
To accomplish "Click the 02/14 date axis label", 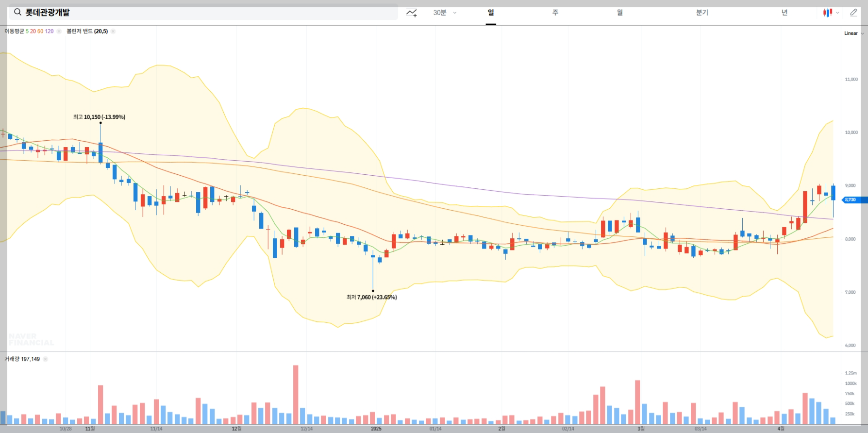I will click(x=568, y=429).
